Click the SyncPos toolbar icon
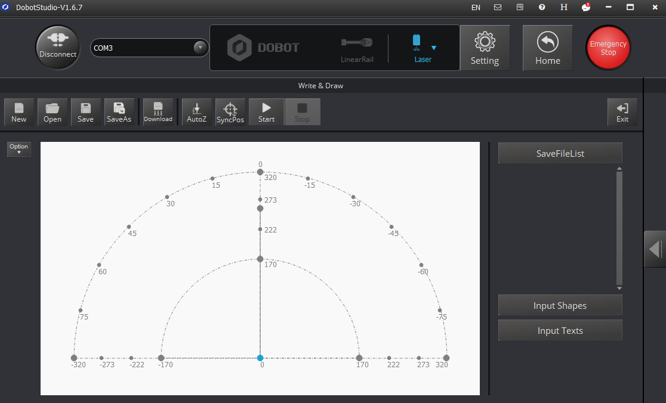 tap(230, 112)
